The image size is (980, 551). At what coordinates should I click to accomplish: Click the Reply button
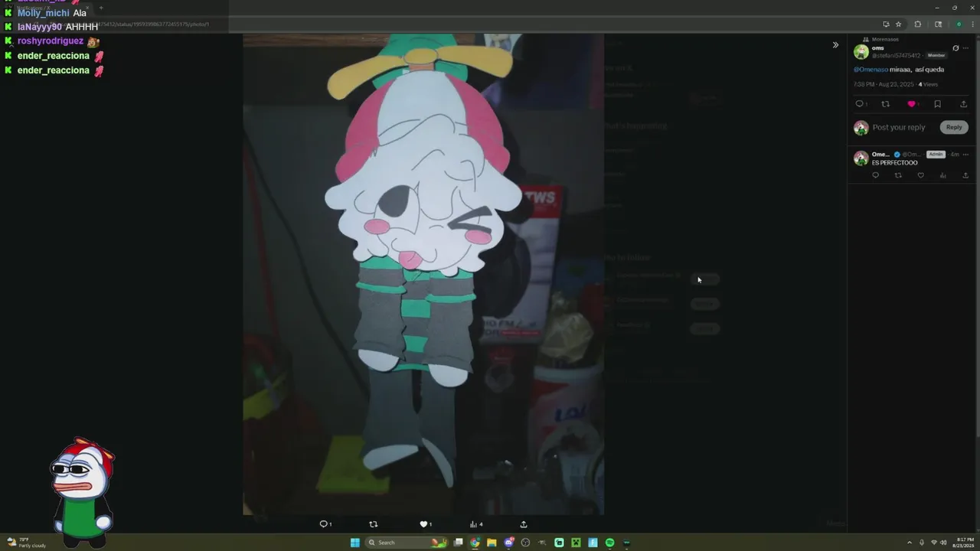954,127
